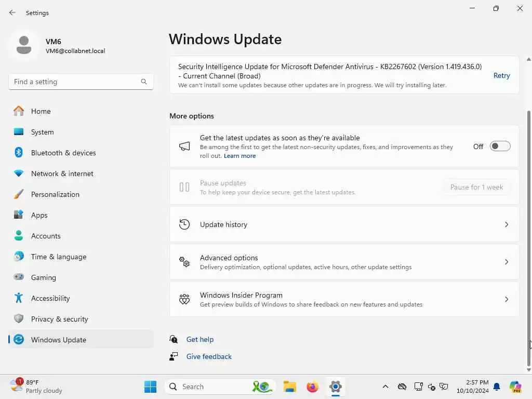Click the scrollbar up arrow at top
Viewport: 532px width, 399px height.
click(528, 59)
